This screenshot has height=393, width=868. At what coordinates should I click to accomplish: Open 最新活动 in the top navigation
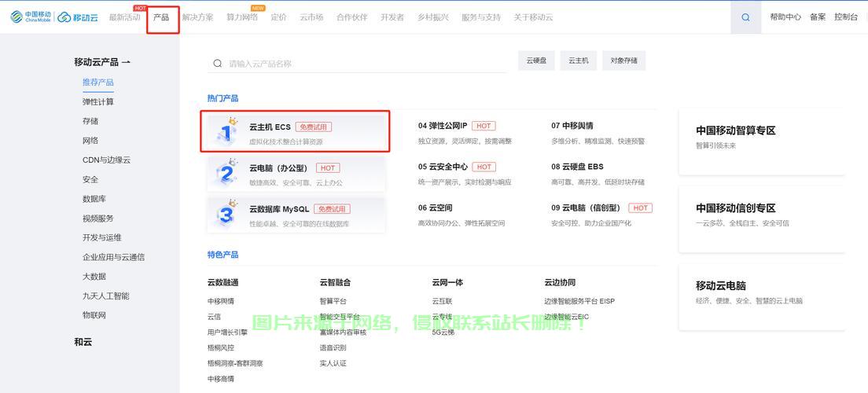[124, 17]
